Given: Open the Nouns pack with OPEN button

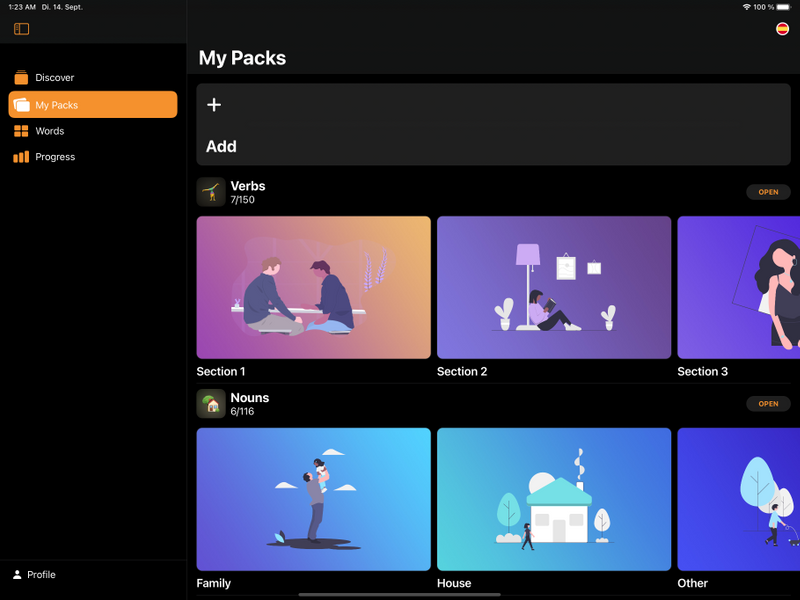Looking at the screenshot, I should click(768, 404).
